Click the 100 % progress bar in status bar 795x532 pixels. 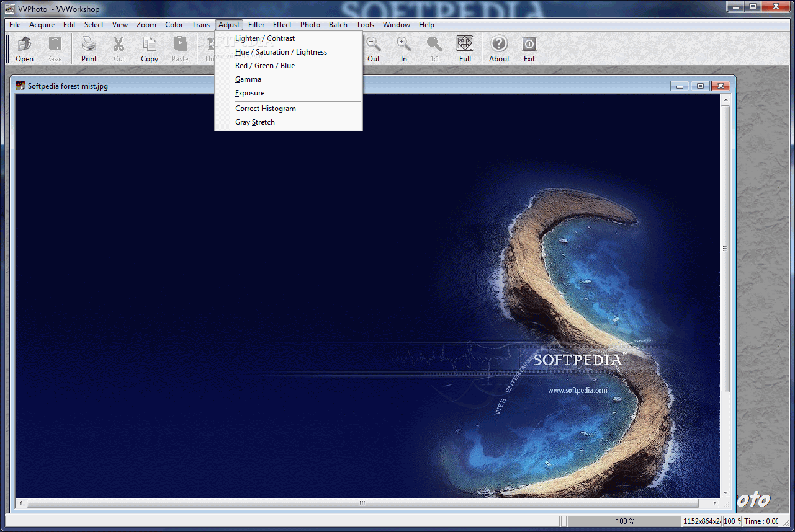tap(624, 521)
